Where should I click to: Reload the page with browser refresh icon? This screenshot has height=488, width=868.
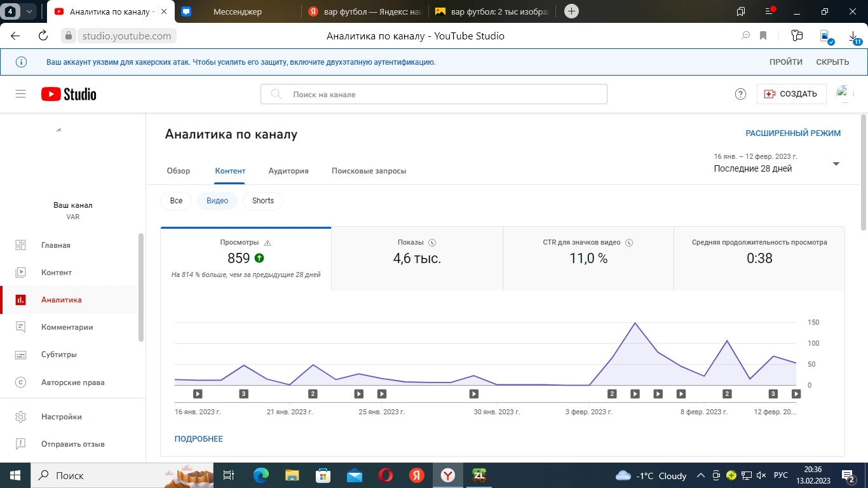pos(43,36)
